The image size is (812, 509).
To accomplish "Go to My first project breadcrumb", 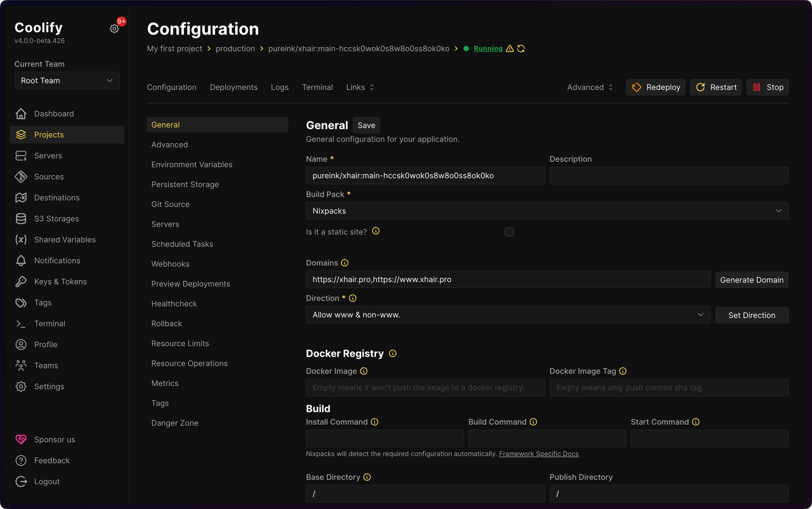I will pos(175,49).
